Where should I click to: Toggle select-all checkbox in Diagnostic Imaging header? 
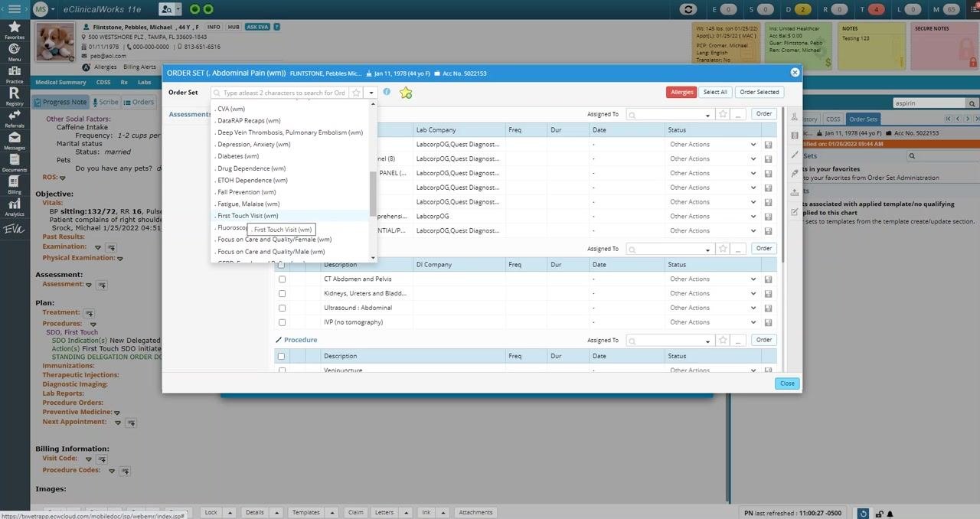[282, 265]
